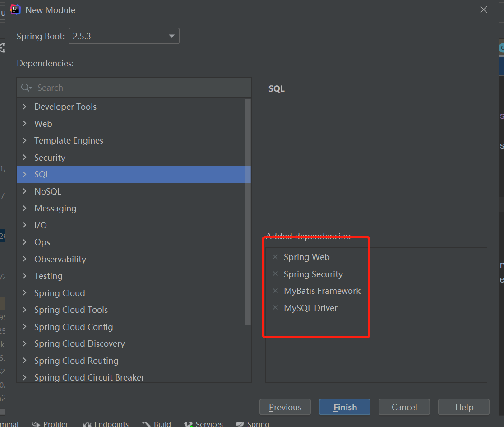Click the Help button
The height and width of the screenshot is (427, 504).
click(x=464, y=407)
